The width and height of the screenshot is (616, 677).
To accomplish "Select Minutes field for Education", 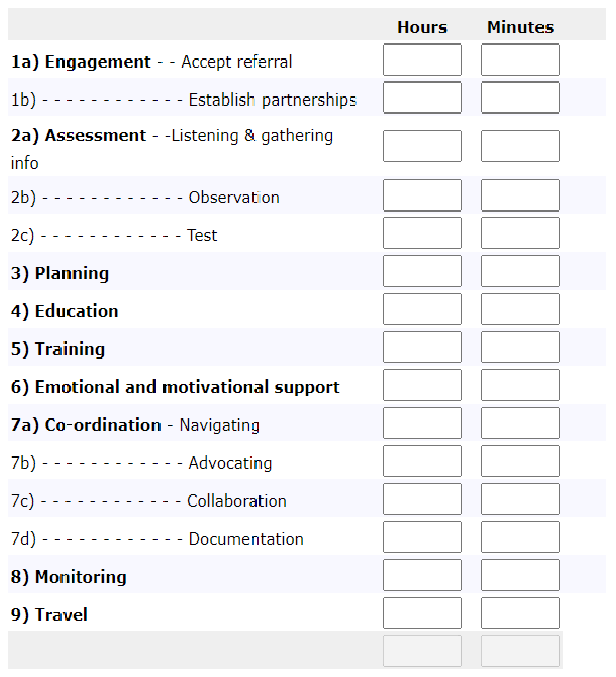I will click(520, 309).
